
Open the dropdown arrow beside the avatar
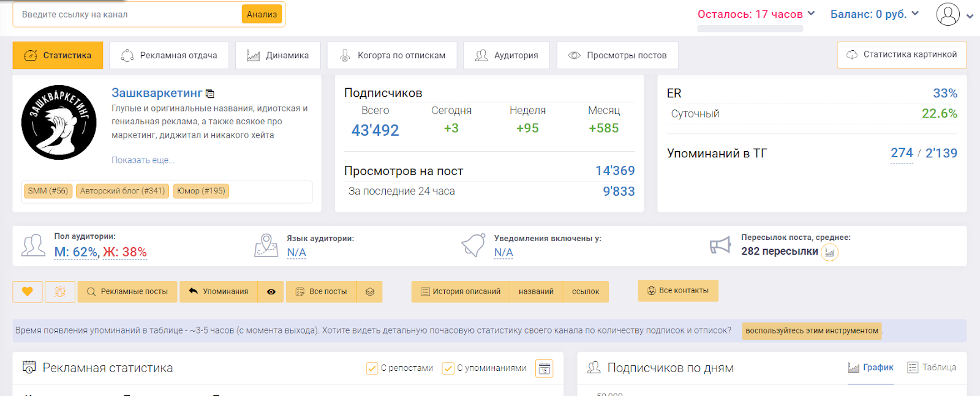[x=970, y=17]
